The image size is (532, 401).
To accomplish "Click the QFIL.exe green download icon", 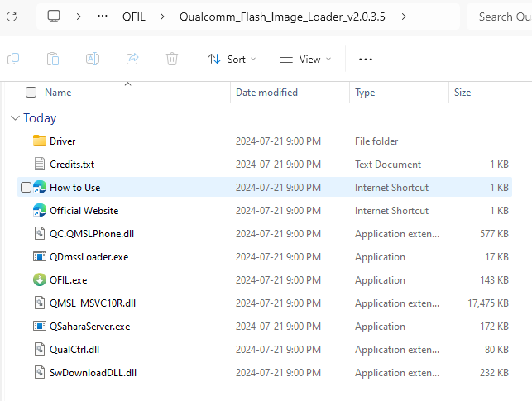I will (x=40, y=279).
